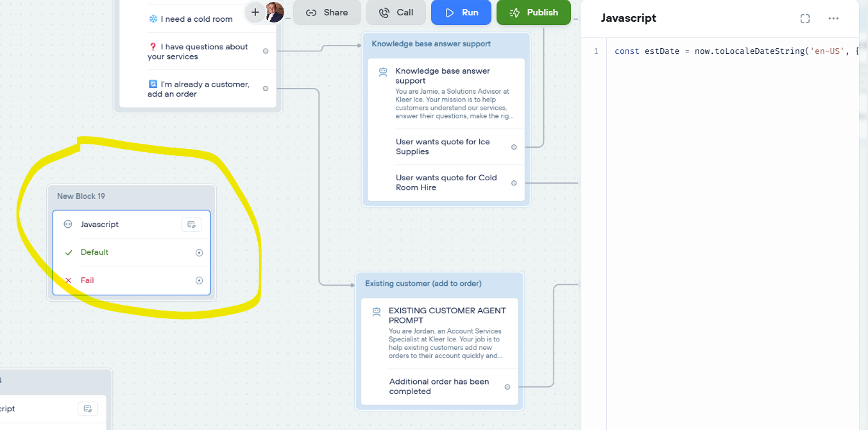Select 'Additional order has been completed' path
The height and width of the screenshot is (430, 868).
439,386
